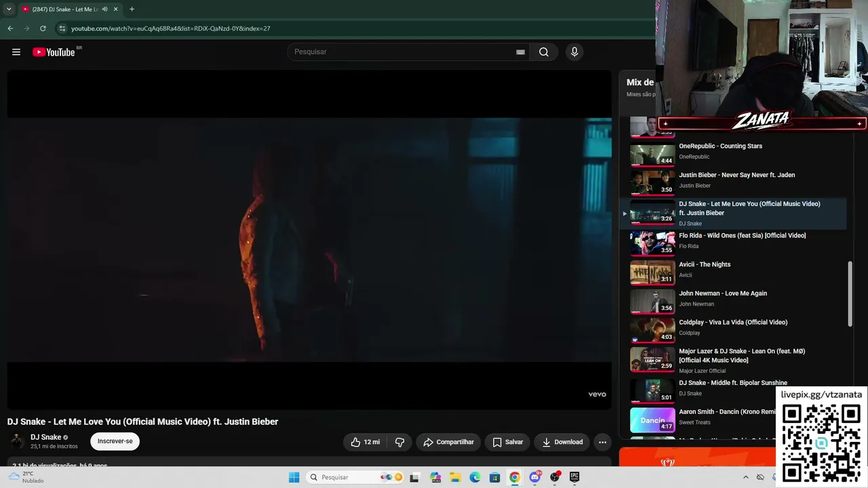The image size is (868, 488).
Task: Play Avicii - The Nights thumbnail
Action: (652, 272)
